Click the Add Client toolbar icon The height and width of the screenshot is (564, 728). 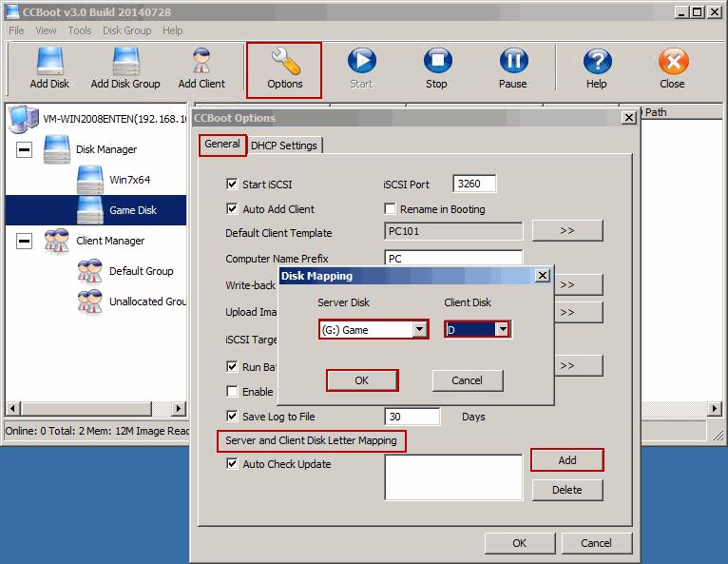click(x=201, y=61)
